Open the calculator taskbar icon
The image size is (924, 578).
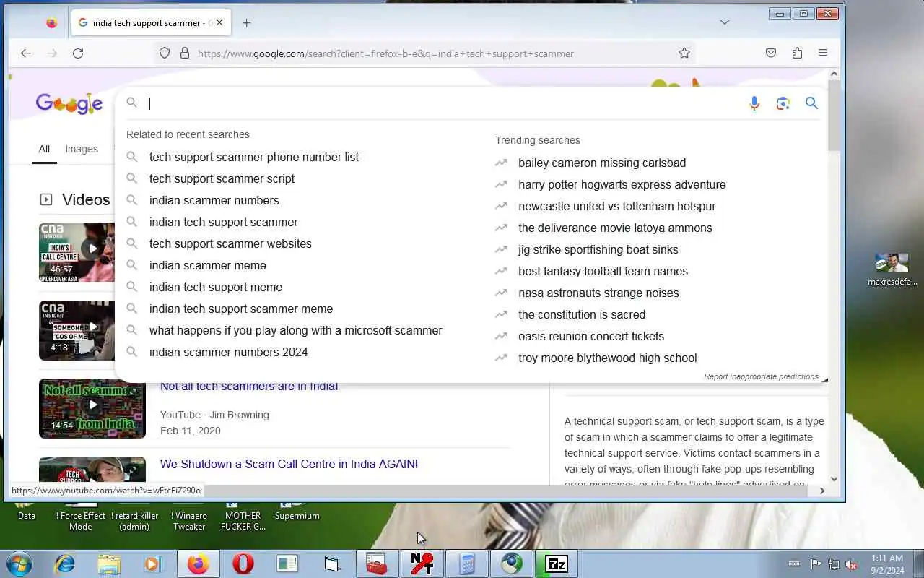click(466, 564)
